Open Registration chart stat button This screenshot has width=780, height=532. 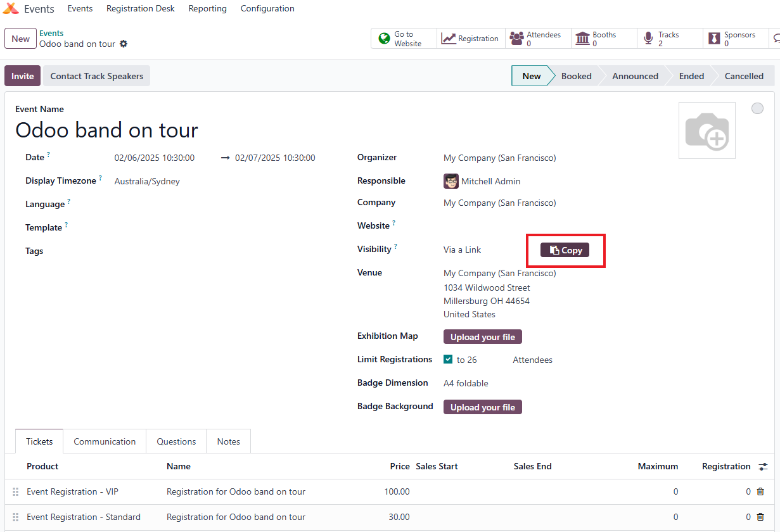[471, 39]
